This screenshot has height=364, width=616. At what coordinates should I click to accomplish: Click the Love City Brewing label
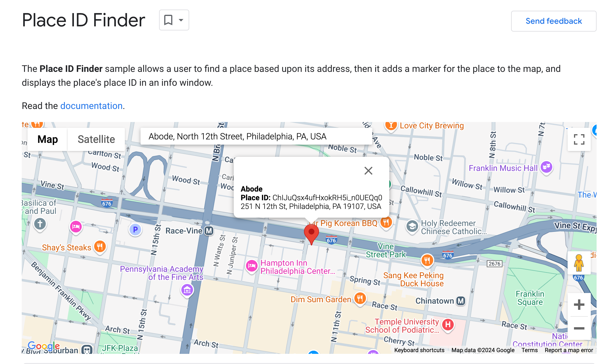coord(432,126)
